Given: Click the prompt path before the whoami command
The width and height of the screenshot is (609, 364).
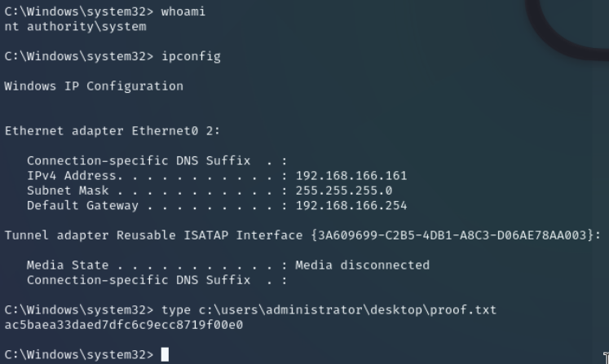Looking at the screenshot, I should point(78,11).
